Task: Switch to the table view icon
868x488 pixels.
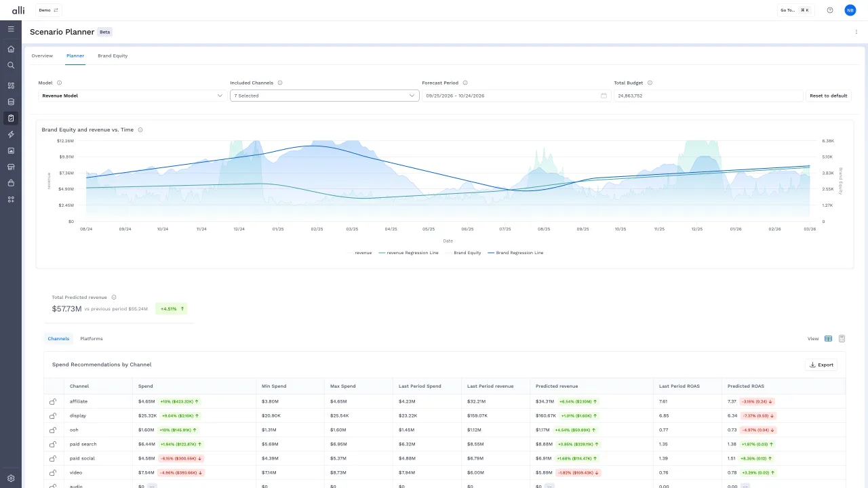Action: 828,339
